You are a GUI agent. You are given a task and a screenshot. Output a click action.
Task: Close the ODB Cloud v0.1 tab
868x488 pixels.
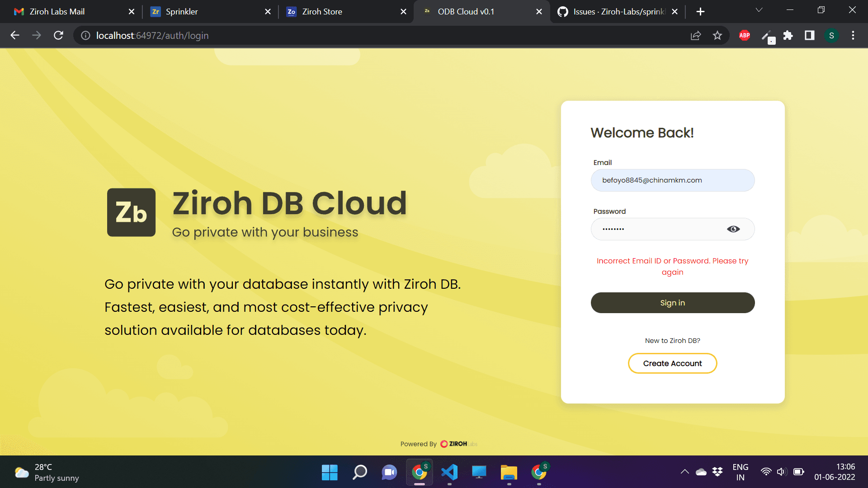tap(539, 12)
